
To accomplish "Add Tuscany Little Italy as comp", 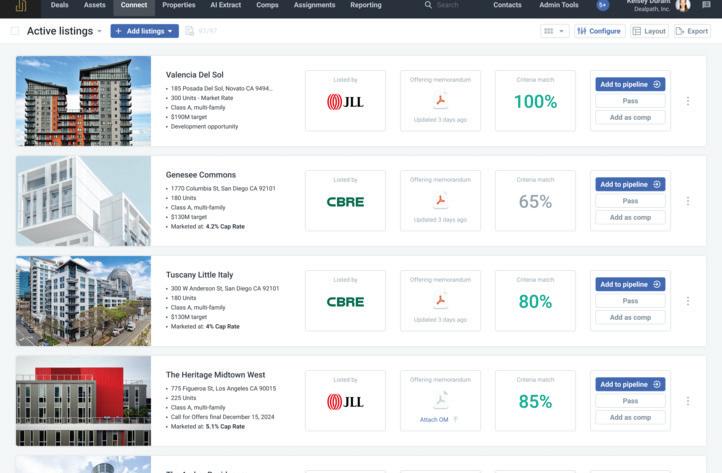I will coord(630,317).
